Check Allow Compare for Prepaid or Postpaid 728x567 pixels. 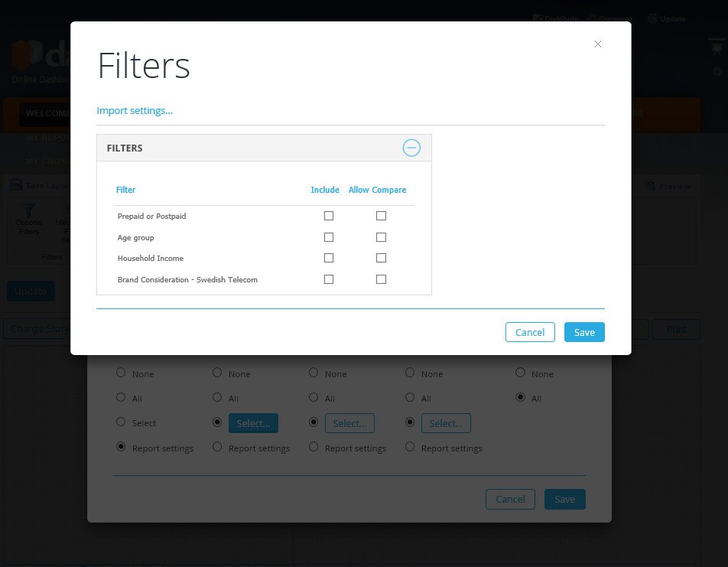381,216
